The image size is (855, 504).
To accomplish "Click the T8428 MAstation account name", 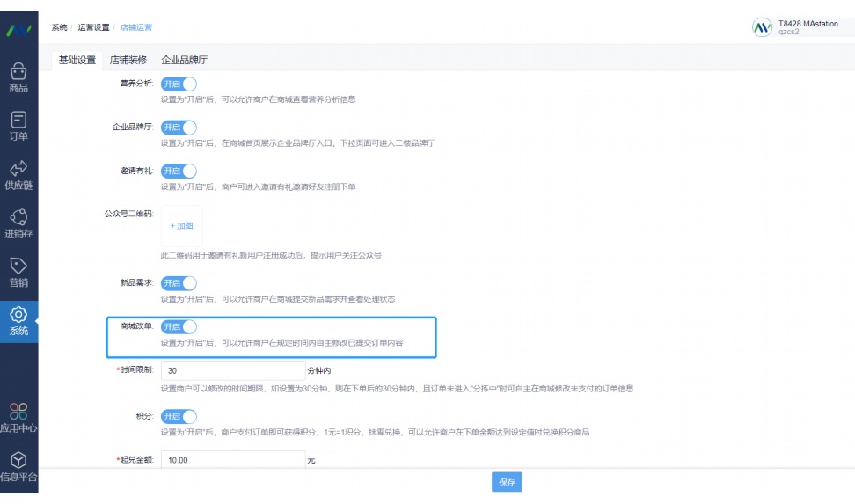I will coord(808,24).
